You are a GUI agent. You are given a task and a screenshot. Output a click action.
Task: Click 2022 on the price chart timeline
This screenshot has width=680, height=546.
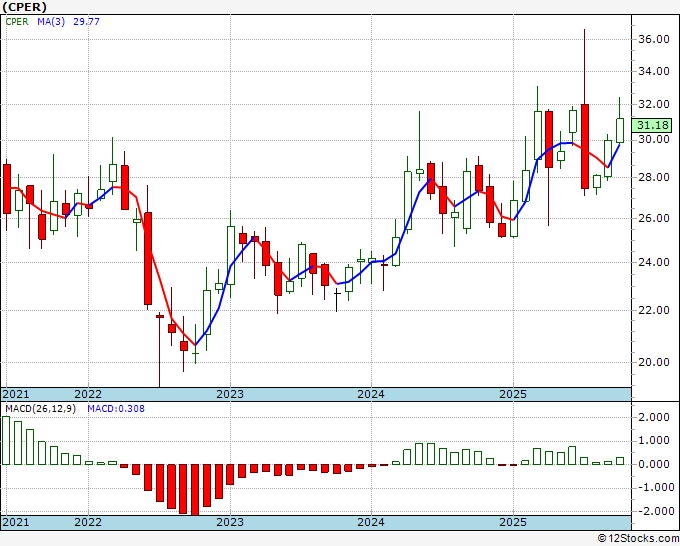pyautogui.click(x=88, y=394)
